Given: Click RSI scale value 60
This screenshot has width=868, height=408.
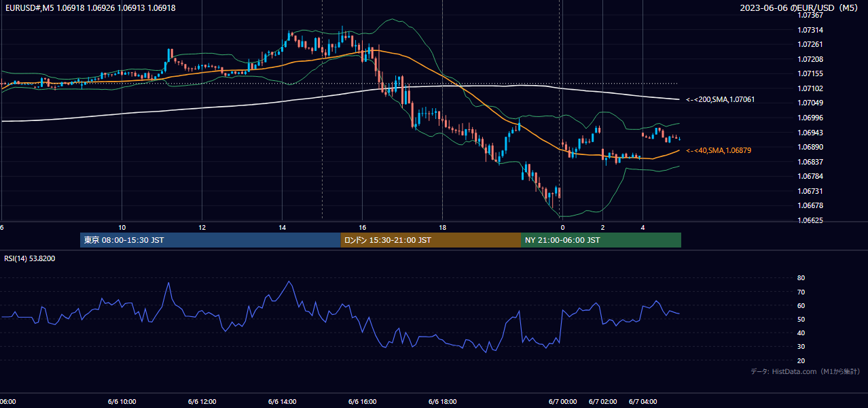Looking at the screenshot, I should pos(801,305).
